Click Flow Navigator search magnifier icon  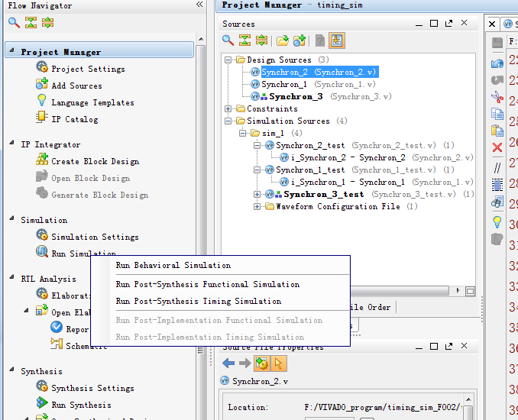(x=14, y=22)
